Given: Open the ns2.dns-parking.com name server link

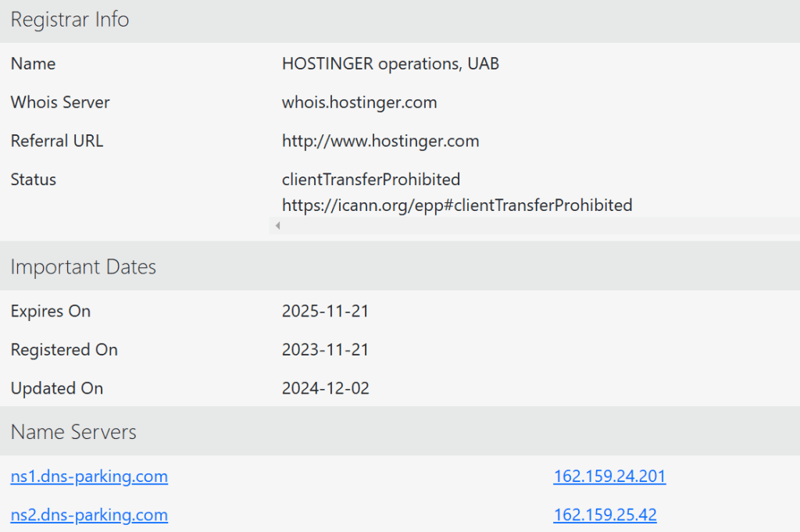Looking at the screenshot, I should point(89,515).
